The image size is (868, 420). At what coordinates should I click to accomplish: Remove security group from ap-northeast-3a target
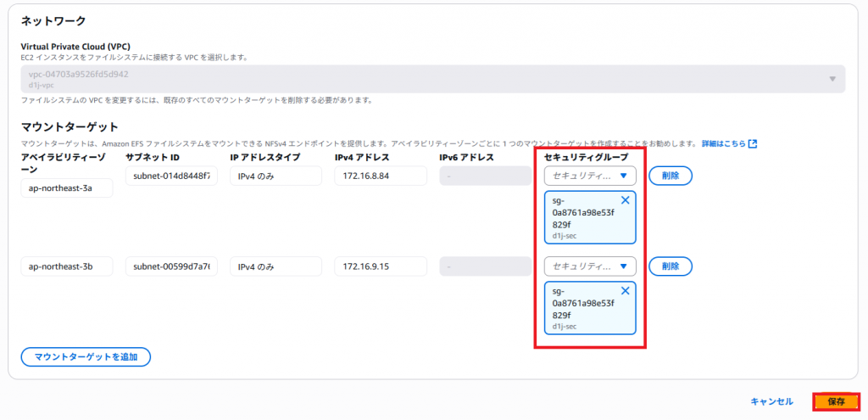click(x=626, y=200)
